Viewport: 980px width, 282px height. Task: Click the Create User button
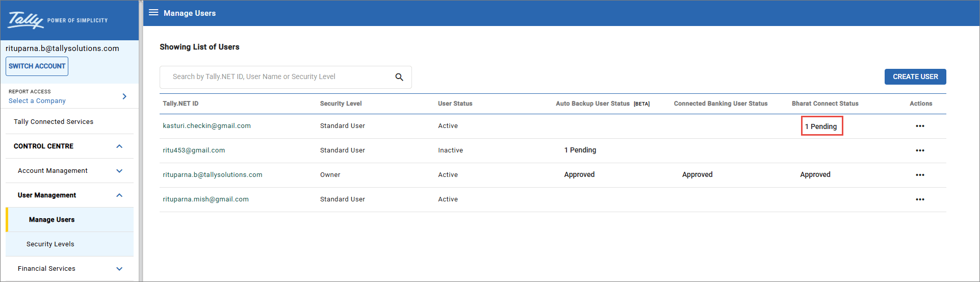[915, 76]
